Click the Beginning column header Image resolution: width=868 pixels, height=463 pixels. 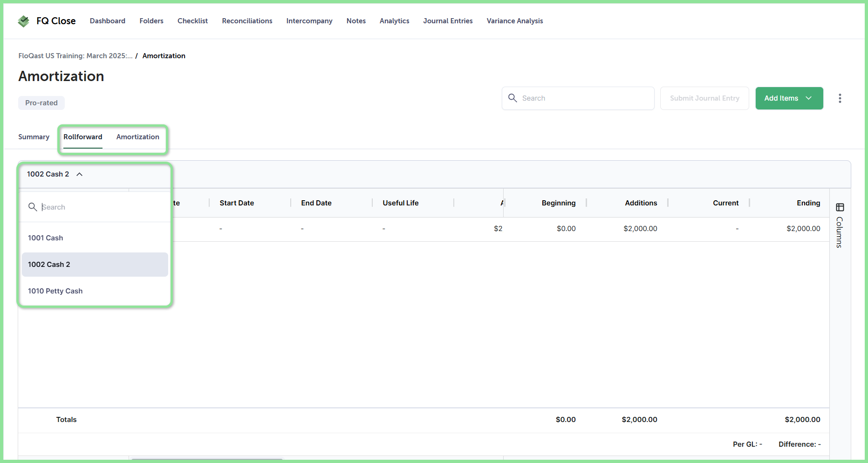[x=559, y=203]
